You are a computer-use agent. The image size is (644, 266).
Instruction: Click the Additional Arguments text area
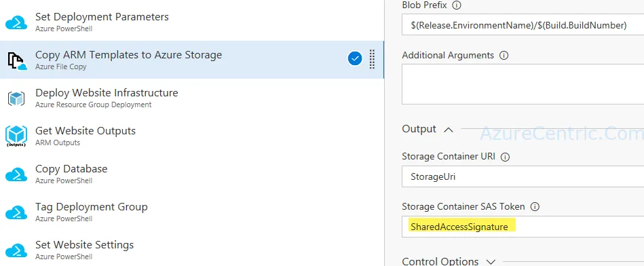tap(523, 85)
